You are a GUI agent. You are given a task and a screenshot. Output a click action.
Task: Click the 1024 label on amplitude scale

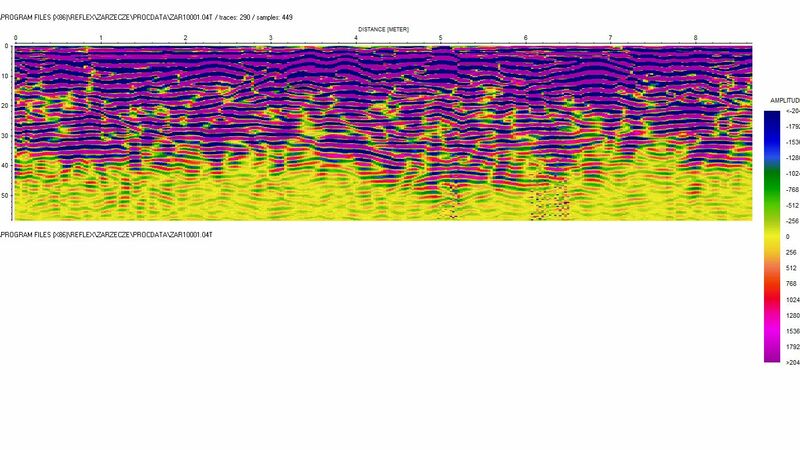(x=791, y=299)
